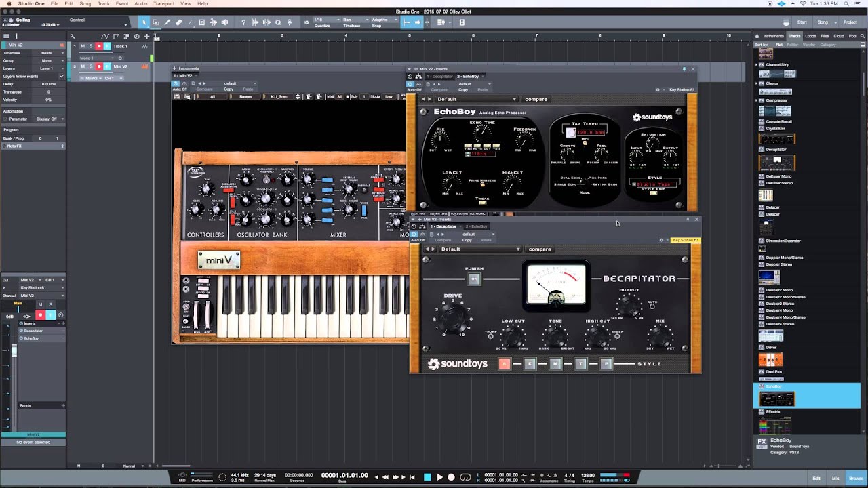Adjust the Decapitator Drive knob

[453, 319]
